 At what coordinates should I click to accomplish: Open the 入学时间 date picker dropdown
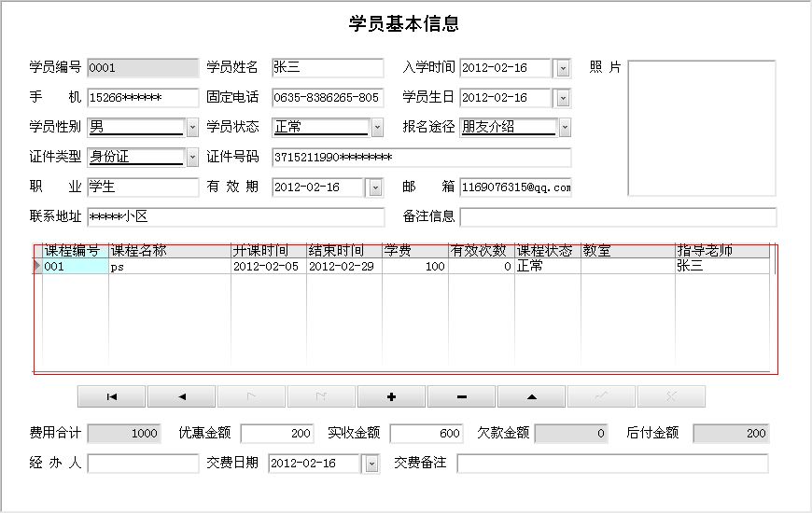pos(562,68)
